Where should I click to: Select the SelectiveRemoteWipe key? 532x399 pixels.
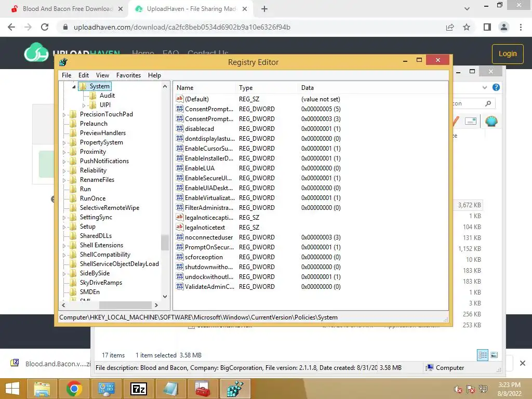[109, 208]
